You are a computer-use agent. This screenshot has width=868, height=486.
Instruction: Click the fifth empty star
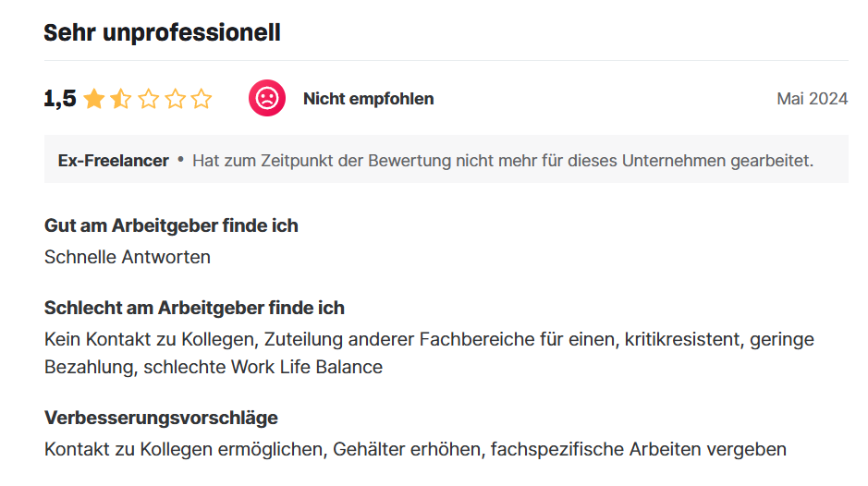(x=202, y=99)
